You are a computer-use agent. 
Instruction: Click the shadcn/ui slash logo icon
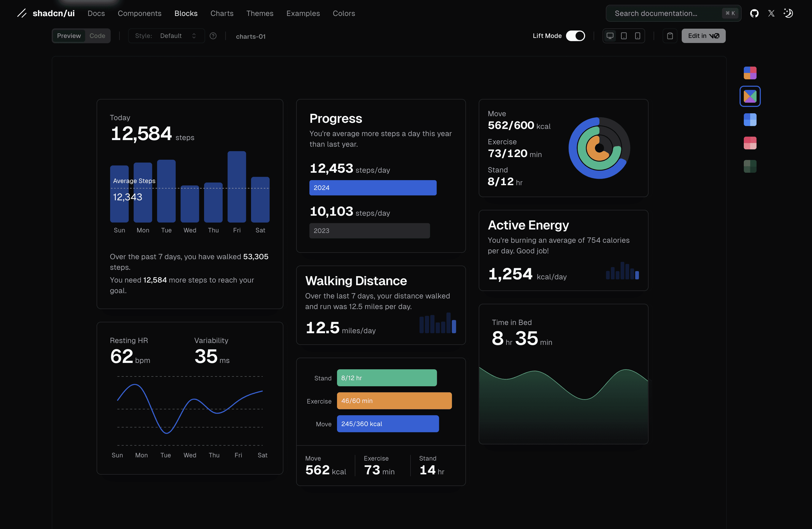pos(22,13)
